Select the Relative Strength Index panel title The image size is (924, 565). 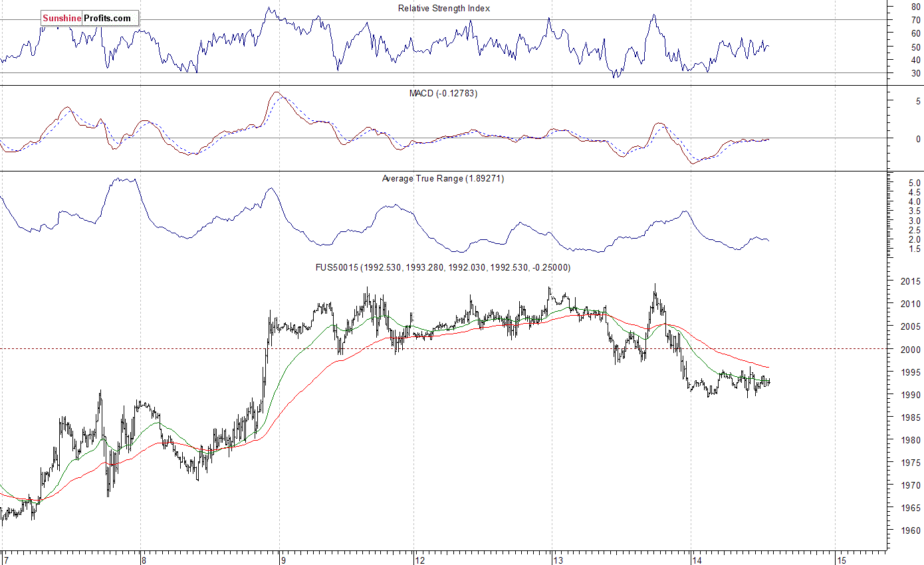pos(444,9)
